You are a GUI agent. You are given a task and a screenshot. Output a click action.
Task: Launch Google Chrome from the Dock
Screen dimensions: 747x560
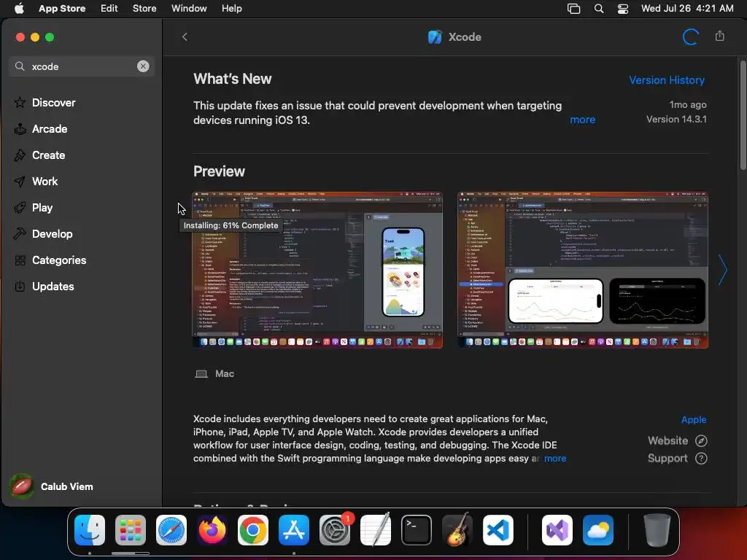click(253, 530)
